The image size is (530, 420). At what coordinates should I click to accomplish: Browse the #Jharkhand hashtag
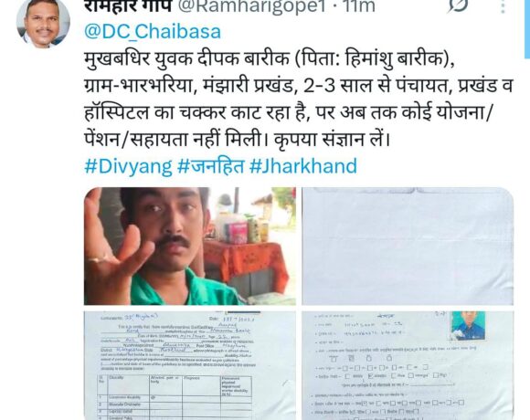click(303, 166)
